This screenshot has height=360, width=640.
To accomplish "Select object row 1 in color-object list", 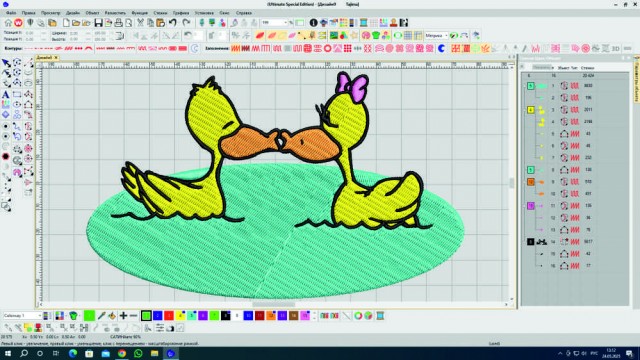I will [576, 86].
